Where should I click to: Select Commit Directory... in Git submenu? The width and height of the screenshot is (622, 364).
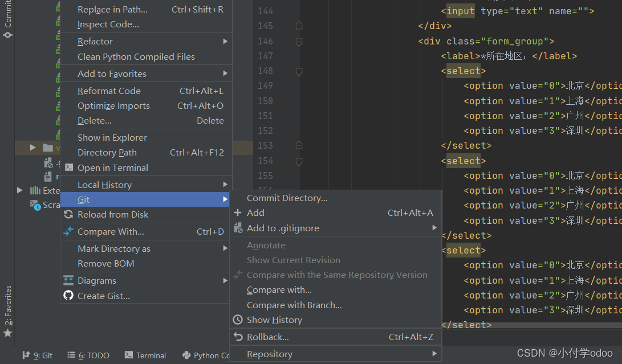tap(336, 198)
